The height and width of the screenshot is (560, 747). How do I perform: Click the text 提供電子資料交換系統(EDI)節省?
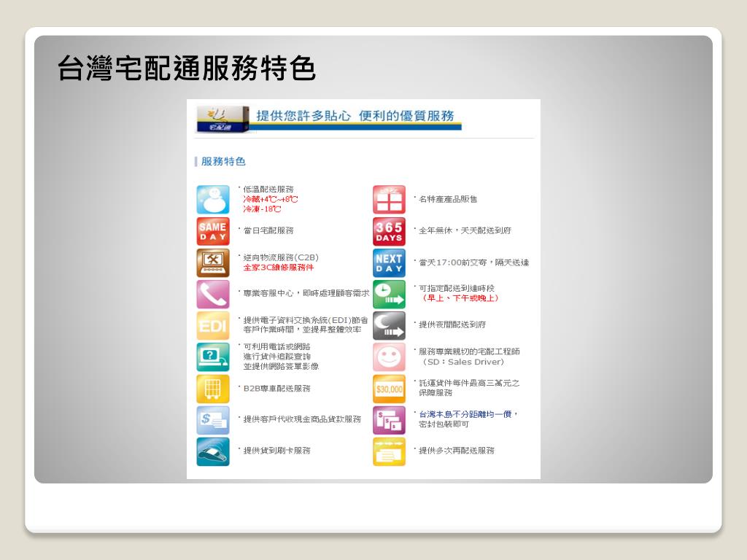pyautogui.click(x=306, y=320)
